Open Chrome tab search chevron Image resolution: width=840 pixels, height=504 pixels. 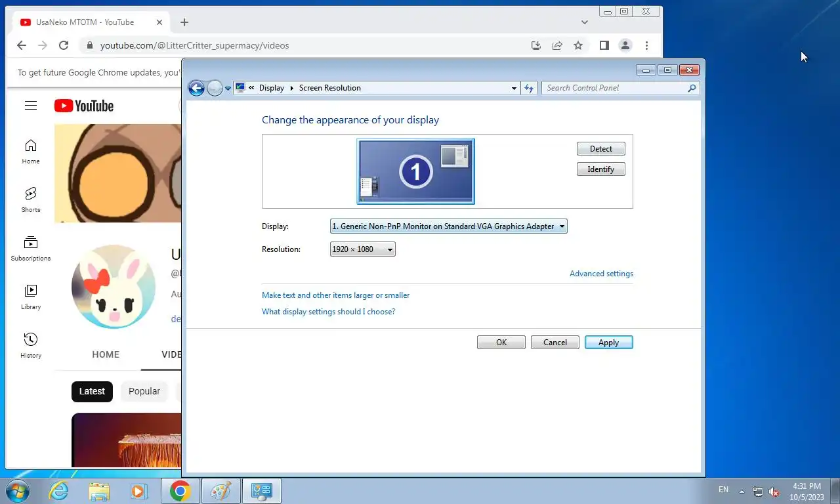coord(585,22)
